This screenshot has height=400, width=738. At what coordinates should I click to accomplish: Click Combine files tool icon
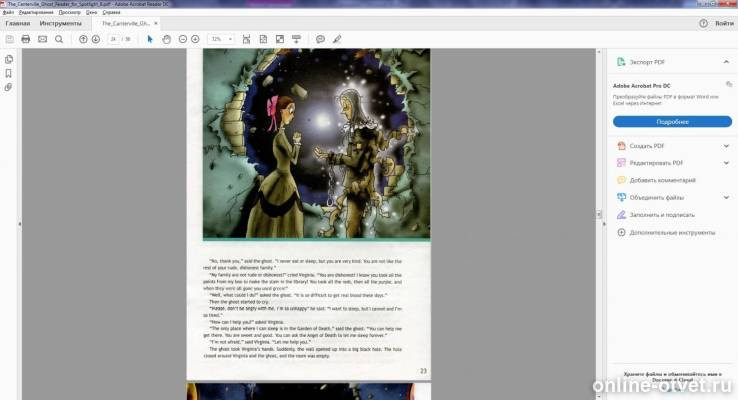coord(621,198)
